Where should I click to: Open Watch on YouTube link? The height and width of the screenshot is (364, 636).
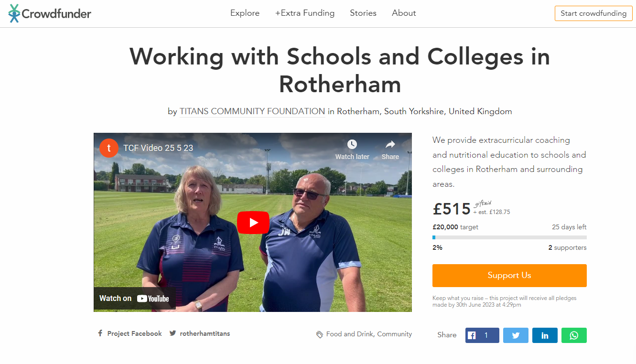(x=134, y=299)
